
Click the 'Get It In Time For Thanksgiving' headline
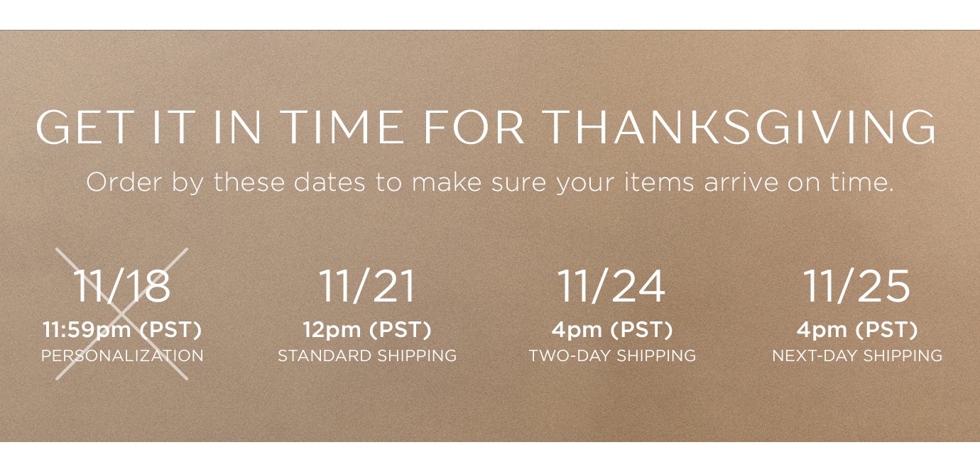486,128
